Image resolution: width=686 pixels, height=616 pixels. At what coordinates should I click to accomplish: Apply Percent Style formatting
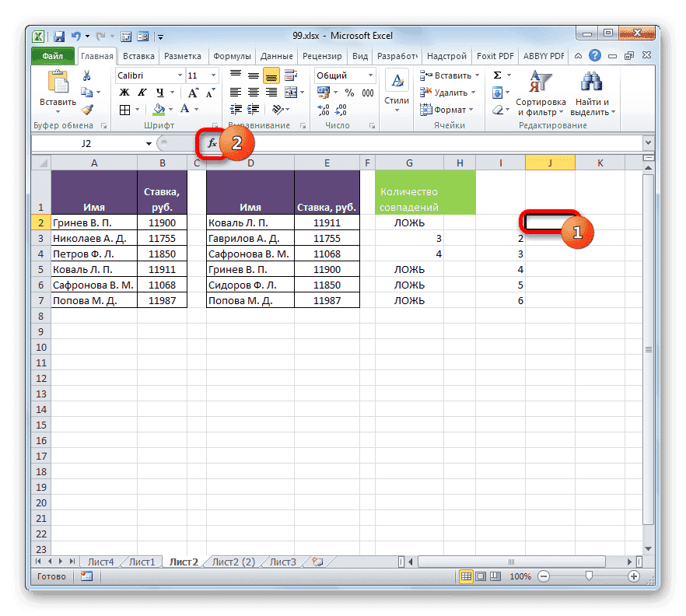click(348, 91)
